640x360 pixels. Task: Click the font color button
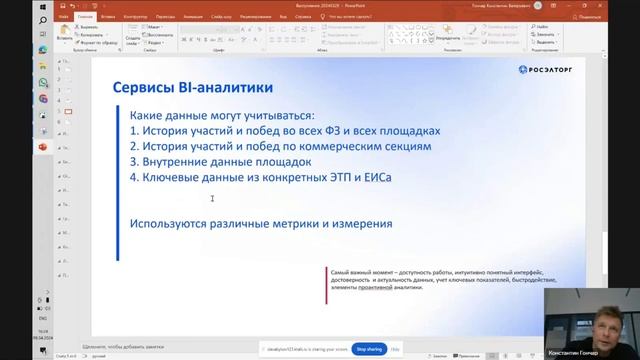click(255, 40)
